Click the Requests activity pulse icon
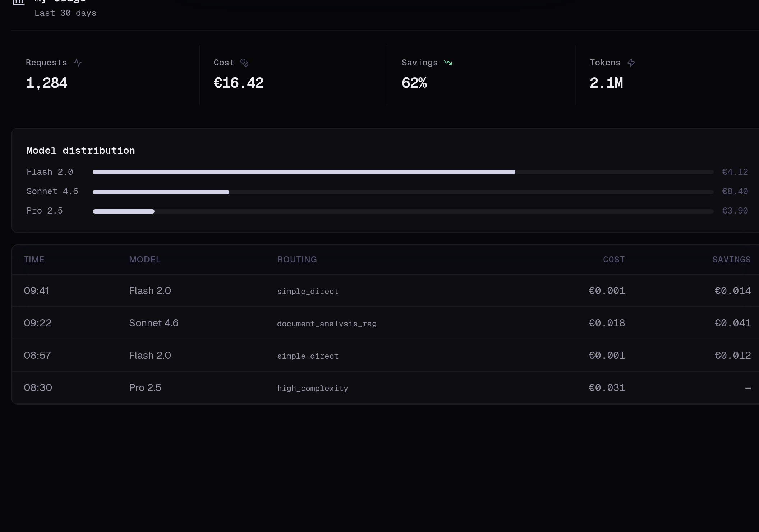The image size is (759, 532). [78, 63]
